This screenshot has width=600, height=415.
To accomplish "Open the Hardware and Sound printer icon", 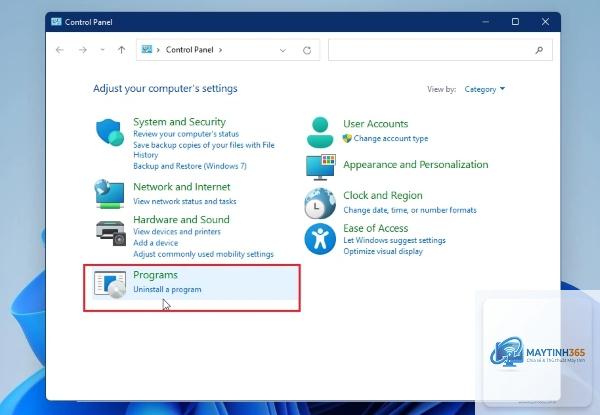I will pos(111,233).
